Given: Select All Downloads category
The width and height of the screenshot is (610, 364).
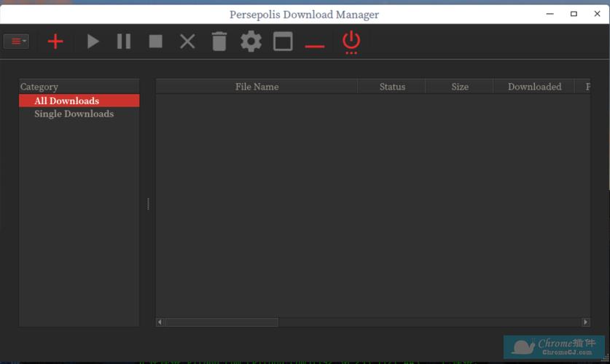Looking at the screenshot, I should tap(79, 100).
